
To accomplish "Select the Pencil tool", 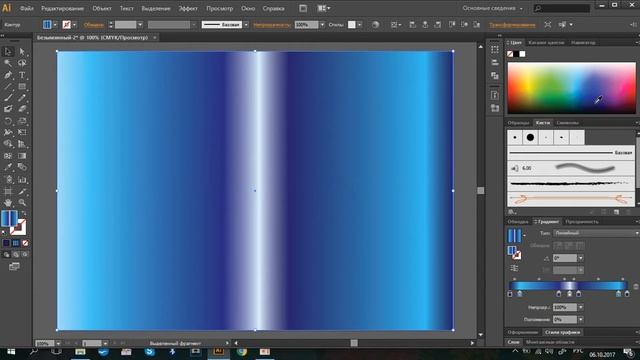I will [22, 98].
